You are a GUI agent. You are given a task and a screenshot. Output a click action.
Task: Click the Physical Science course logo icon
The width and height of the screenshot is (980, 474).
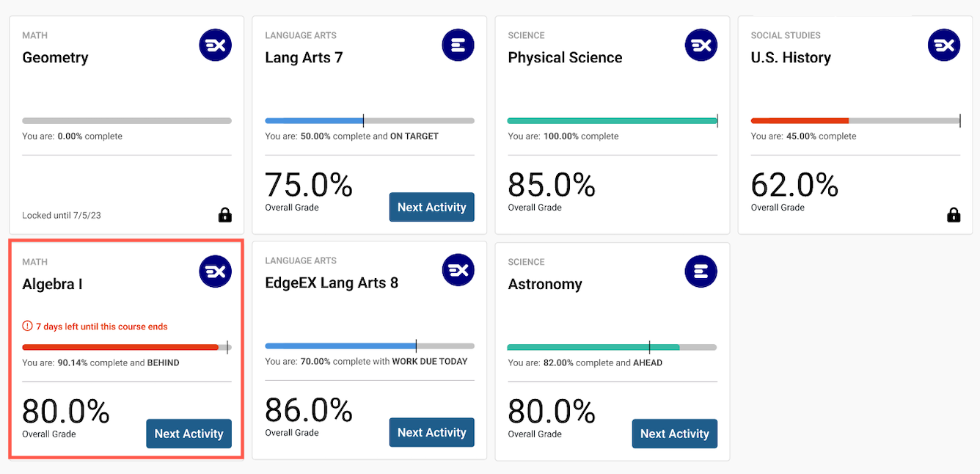[701, 45]
